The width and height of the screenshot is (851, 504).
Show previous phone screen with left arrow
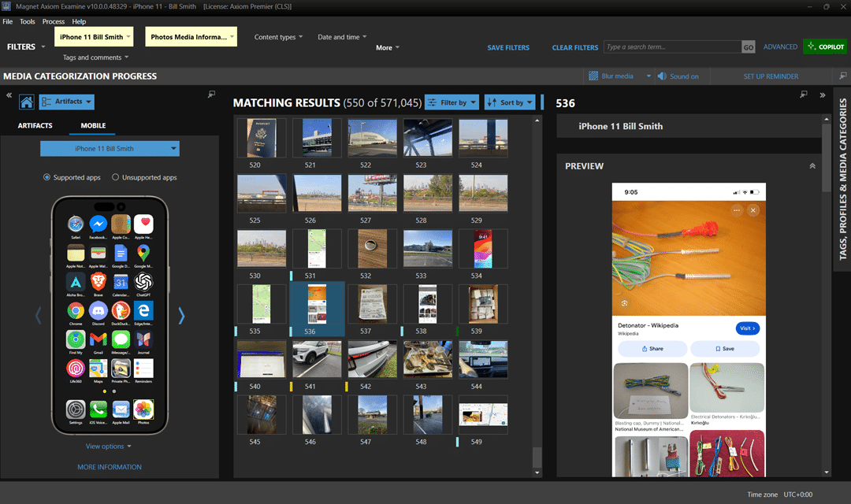(38, 316)
